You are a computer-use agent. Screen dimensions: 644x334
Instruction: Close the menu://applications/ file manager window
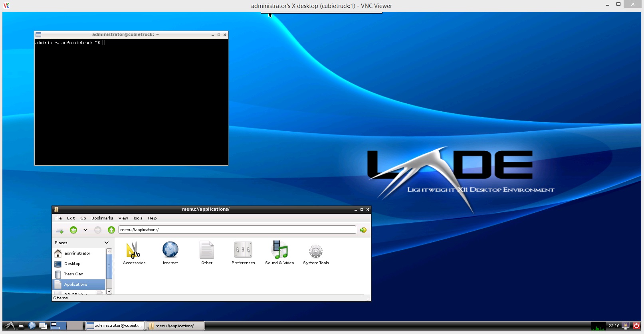click(368, 209)
